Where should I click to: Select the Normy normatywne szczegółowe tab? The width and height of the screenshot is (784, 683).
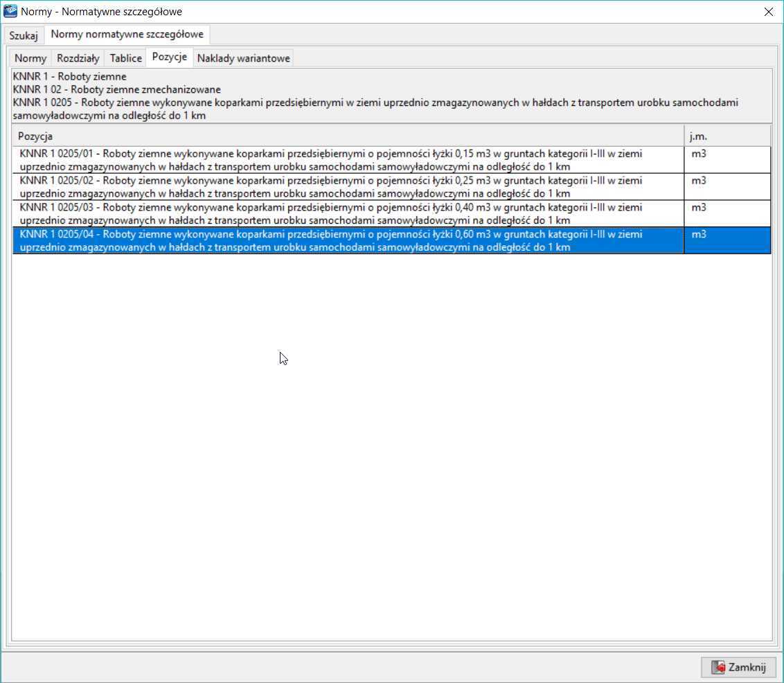(x=127, y=34)
